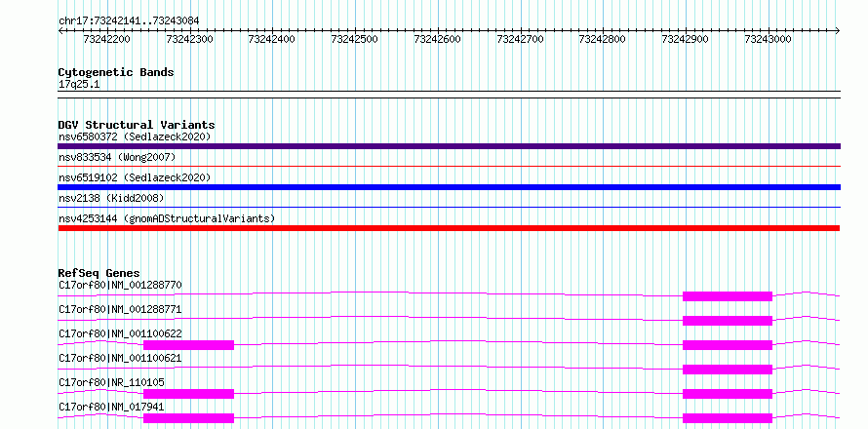Click the C17orf80|NM_001100621 transcript label
The height and width of the screenshot is (429, 868).
120,358
